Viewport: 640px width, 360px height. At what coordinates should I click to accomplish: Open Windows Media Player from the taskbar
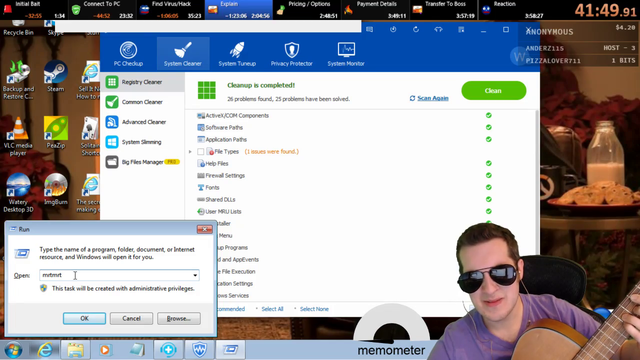(x=105, y=350)
